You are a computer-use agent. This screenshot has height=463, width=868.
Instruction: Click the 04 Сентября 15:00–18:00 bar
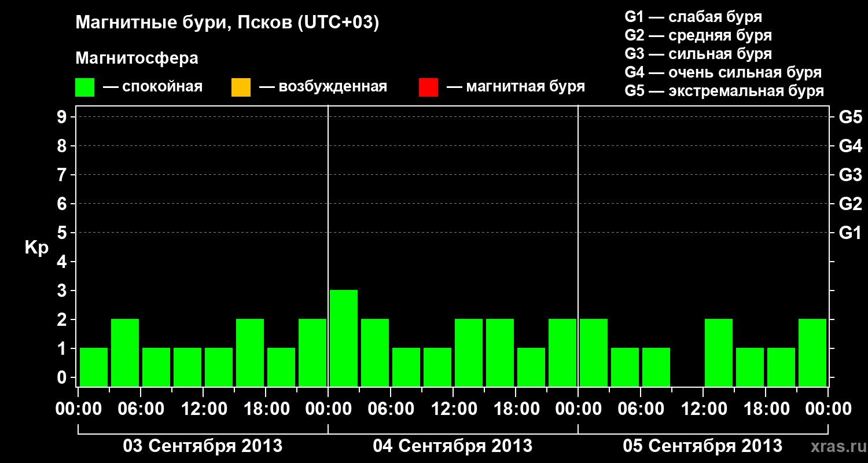[500, 352]
